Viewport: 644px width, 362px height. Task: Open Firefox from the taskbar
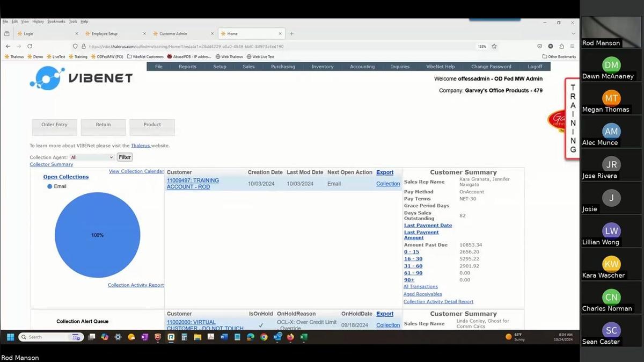[x=290, y=338]
